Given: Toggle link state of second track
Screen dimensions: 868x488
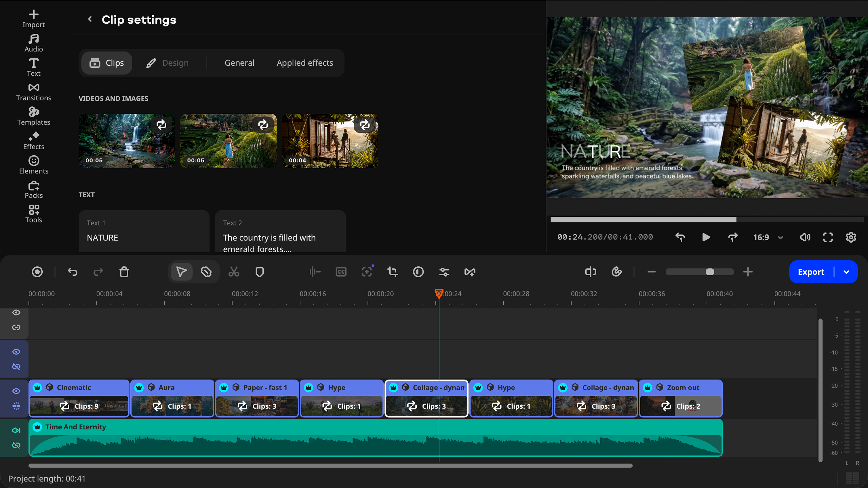Looking at the screenshot, I should (16, 366).
